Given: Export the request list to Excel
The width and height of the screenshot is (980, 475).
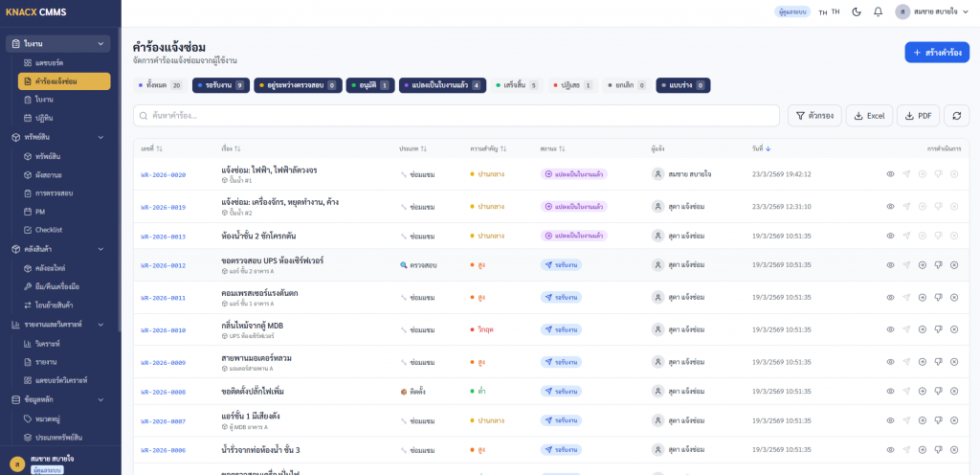Looking at the screenshot, I should pos(868,115).
